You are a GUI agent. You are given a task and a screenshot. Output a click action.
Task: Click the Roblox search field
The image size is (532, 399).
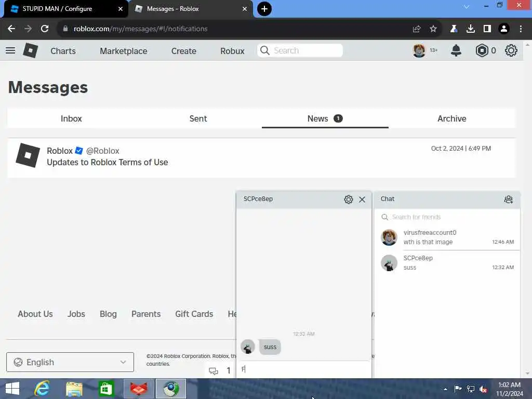(x=300, y=50)
